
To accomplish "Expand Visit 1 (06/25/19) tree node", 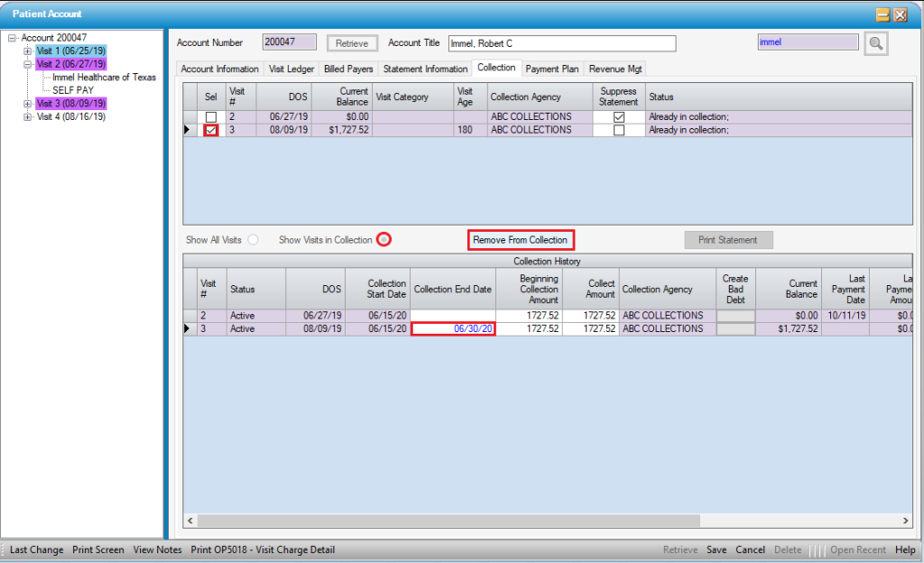I will pyautogui.click(x=28, y=51).
